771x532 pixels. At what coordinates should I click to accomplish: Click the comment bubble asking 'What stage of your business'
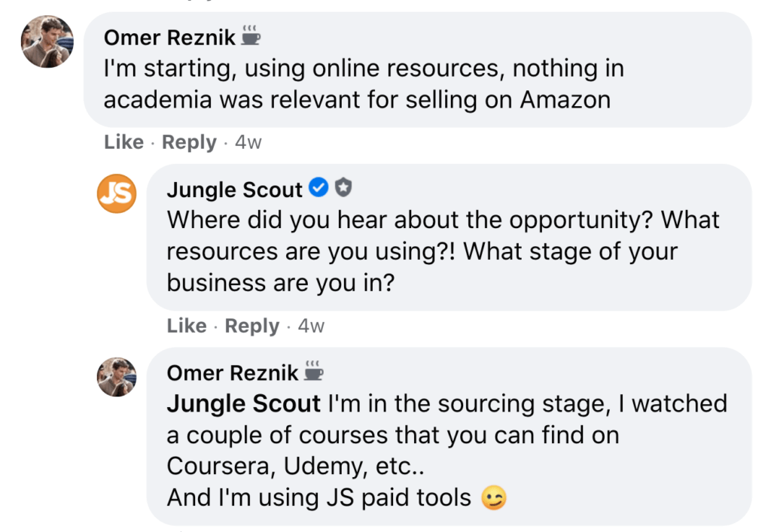tap(449, 237)
